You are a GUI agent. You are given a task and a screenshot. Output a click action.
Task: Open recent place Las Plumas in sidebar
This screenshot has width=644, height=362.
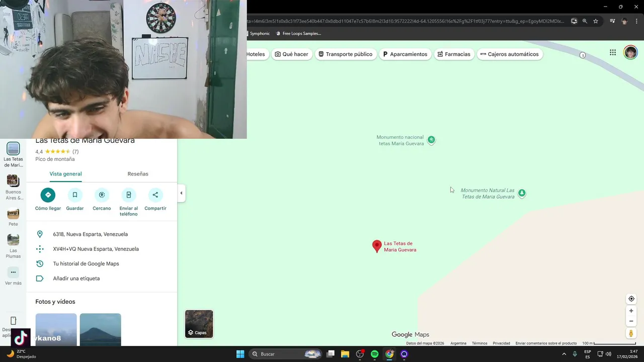click(13, 246)
